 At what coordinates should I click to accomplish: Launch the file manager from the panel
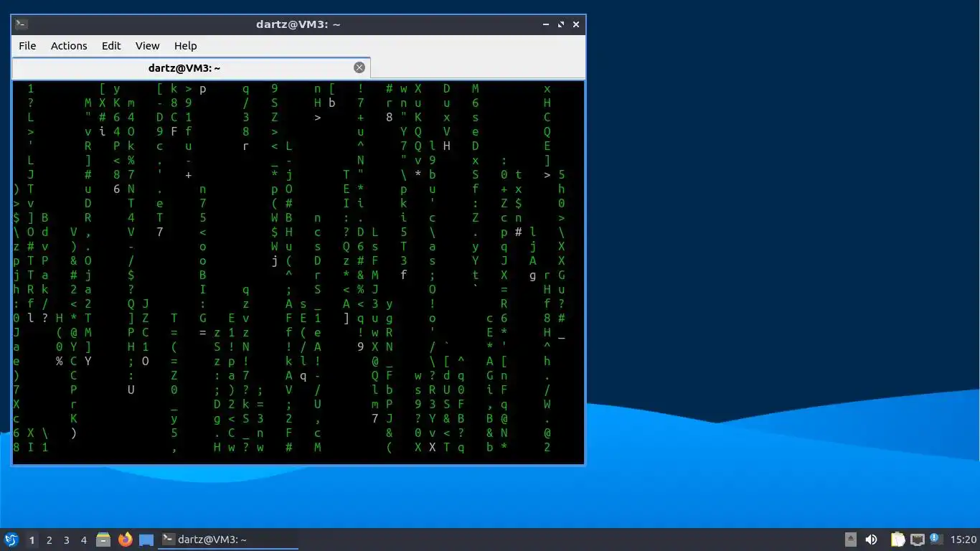(103, 540)
